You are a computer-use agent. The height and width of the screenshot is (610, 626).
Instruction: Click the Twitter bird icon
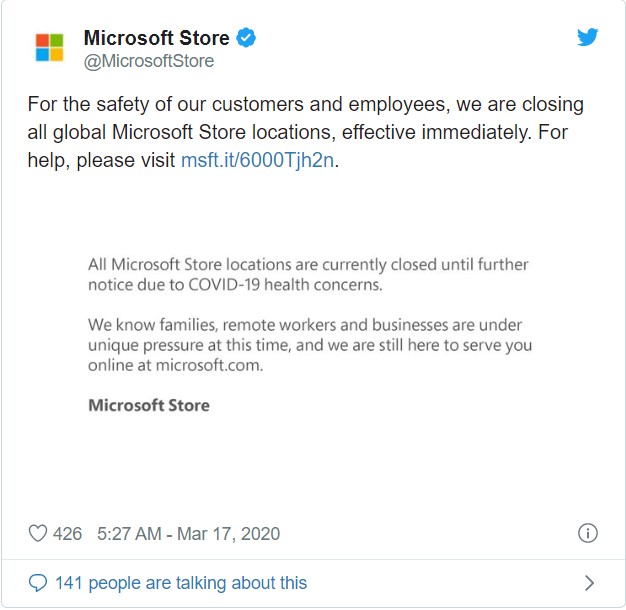tap(587, 37)
